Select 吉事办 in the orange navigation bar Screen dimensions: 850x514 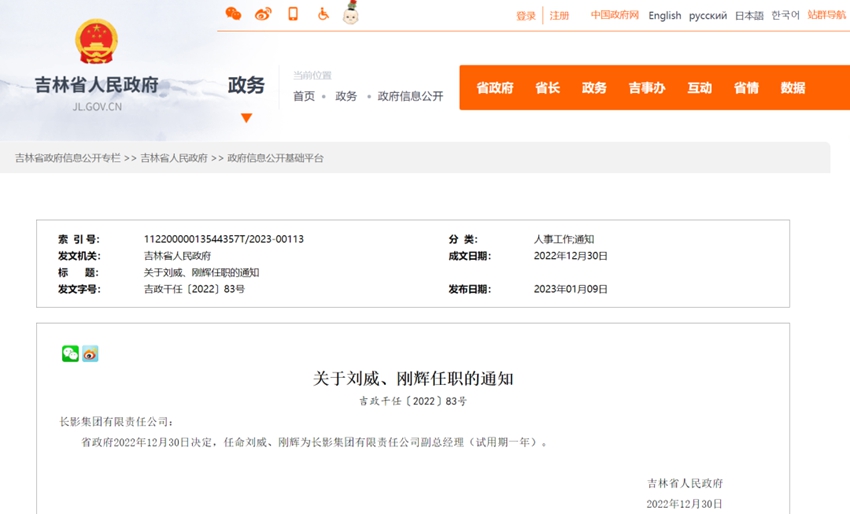coord(647,88)
